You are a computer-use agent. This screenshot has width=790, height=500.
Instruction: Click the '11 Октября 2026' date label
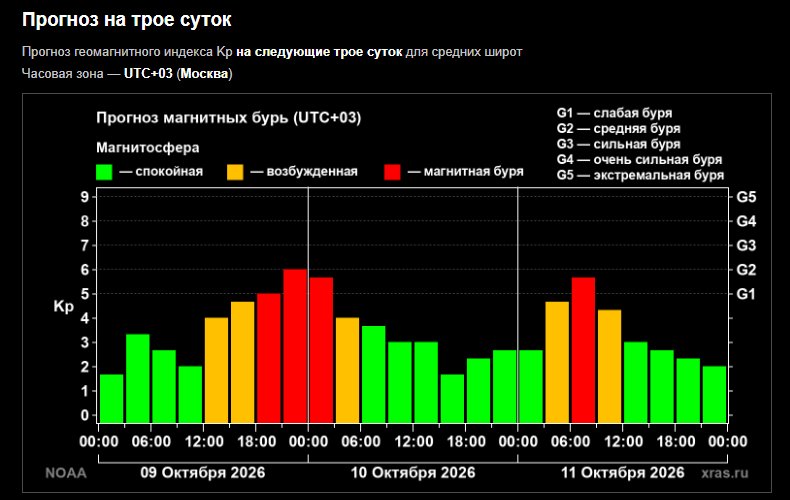click(x=623, y=473)
